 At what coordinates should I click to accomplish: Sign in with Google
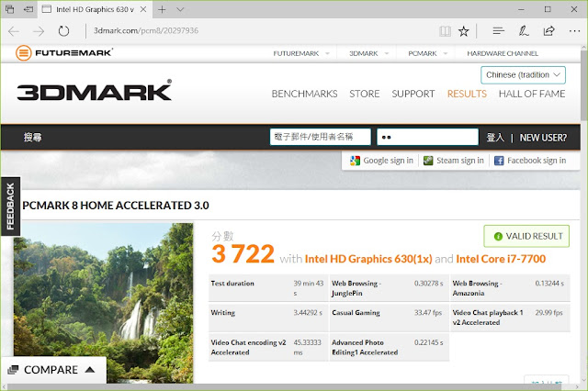381,161
